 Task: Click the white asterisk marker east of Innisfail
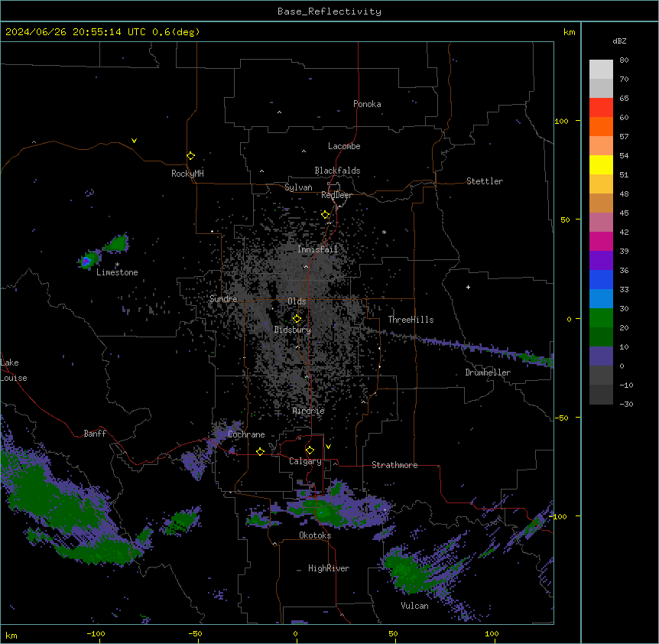[x=384, y=232]
